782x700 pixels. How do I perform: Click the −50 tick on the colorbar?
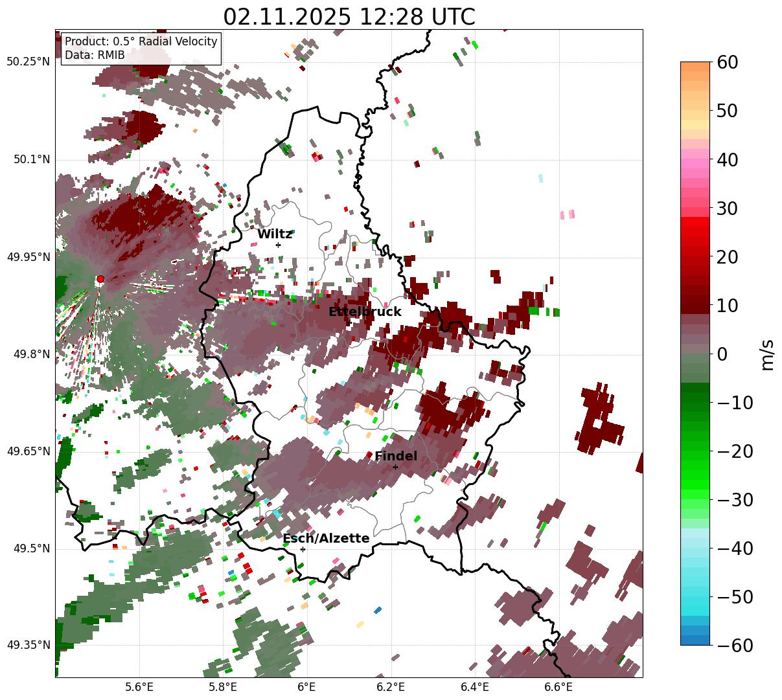tap(735, 597)
